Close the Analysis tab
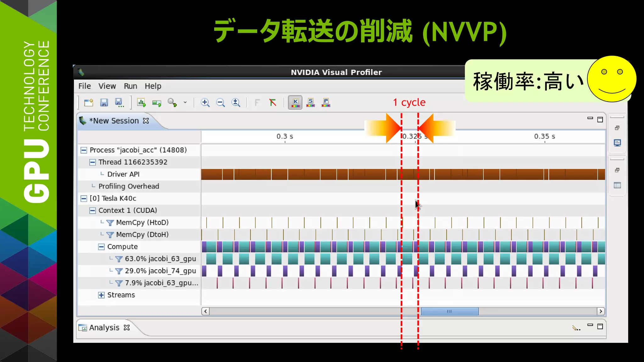 (127, 327)
